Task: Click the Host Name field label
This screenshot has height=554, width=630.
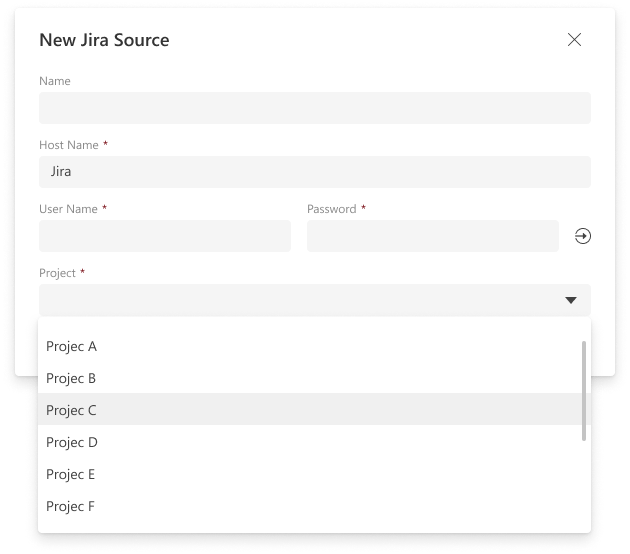Action: point(69,145)
